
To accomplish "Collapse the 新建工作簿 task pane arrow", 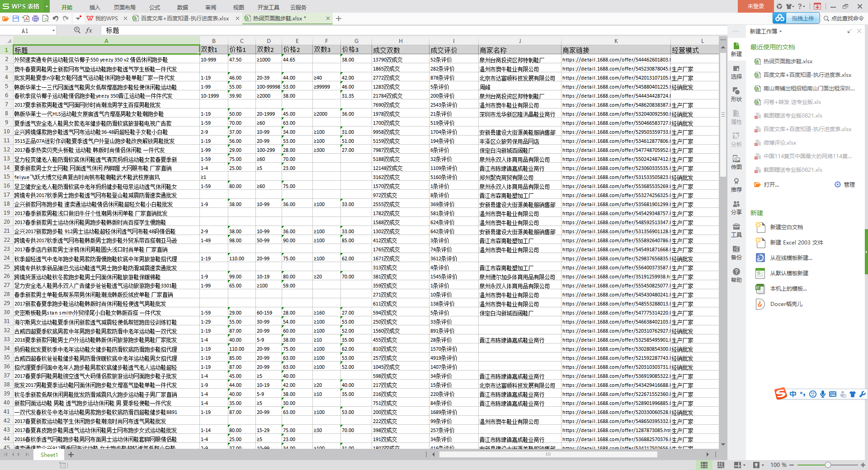I will pyautogui.click(x=849, y=31).
